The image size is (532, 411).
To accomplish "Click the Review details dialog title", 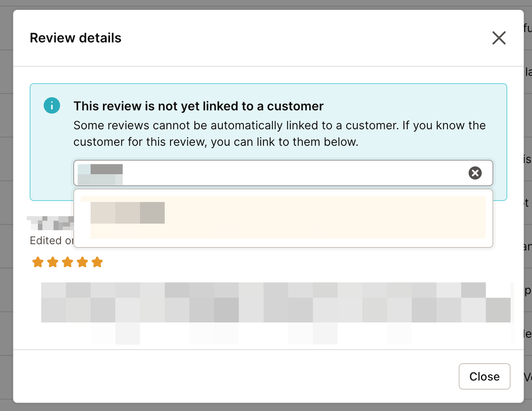I will tap(75, 37).
